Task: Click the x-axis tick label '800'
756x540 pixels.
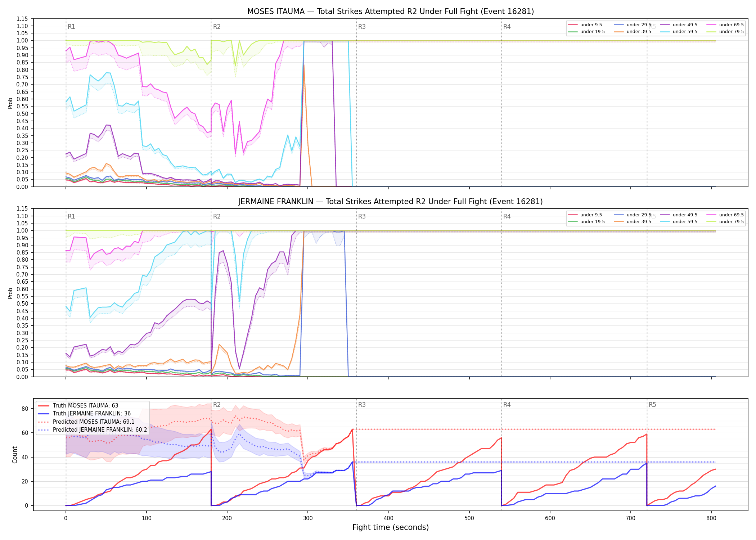Action: [711, 518]
